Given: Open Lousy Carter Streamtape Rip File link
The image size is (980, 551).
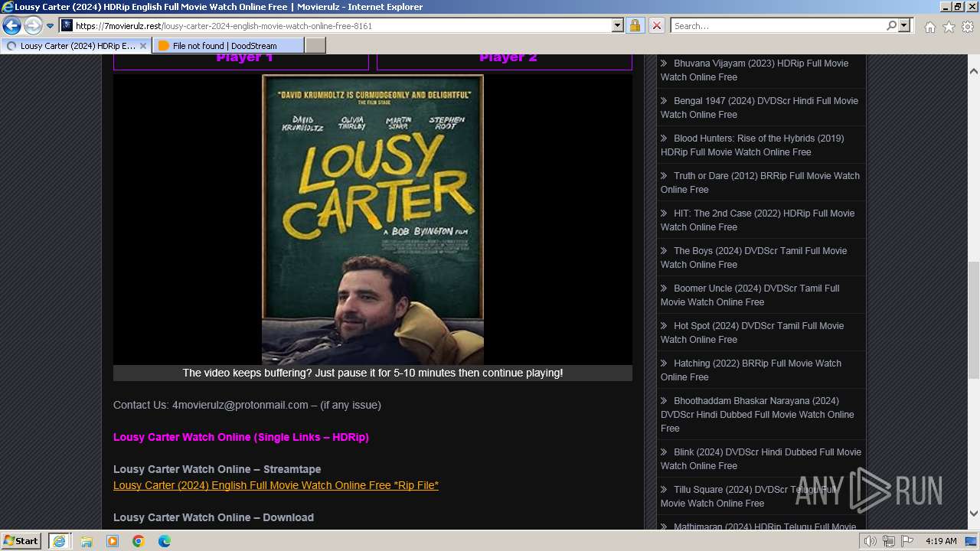Looking at the screenshot, I should click(276, 485).
